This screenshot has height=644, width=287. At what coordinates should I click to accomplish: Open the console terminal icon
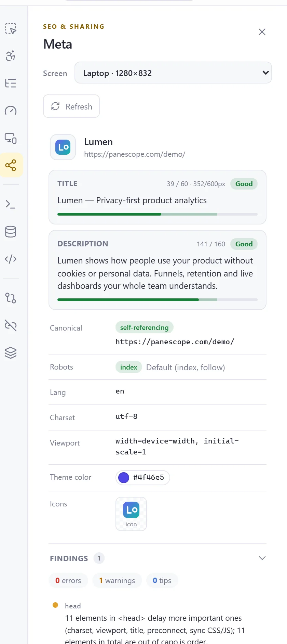coord(11,204)
